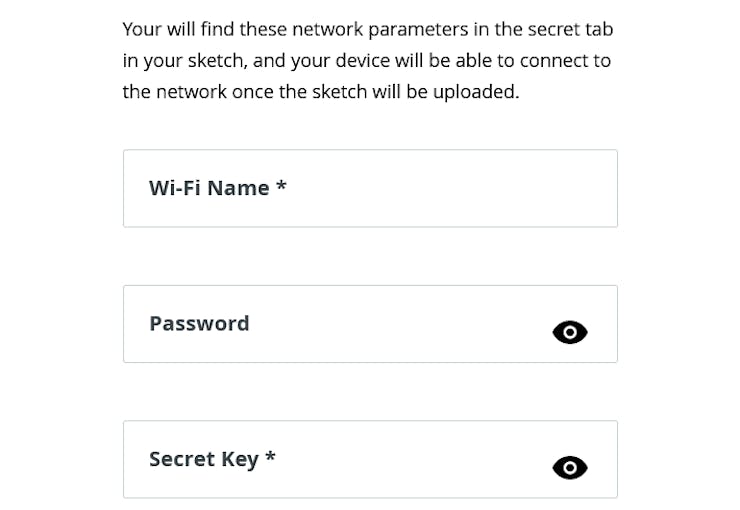Toggle password visibility with the eye icon

click(x=570, y=333)
